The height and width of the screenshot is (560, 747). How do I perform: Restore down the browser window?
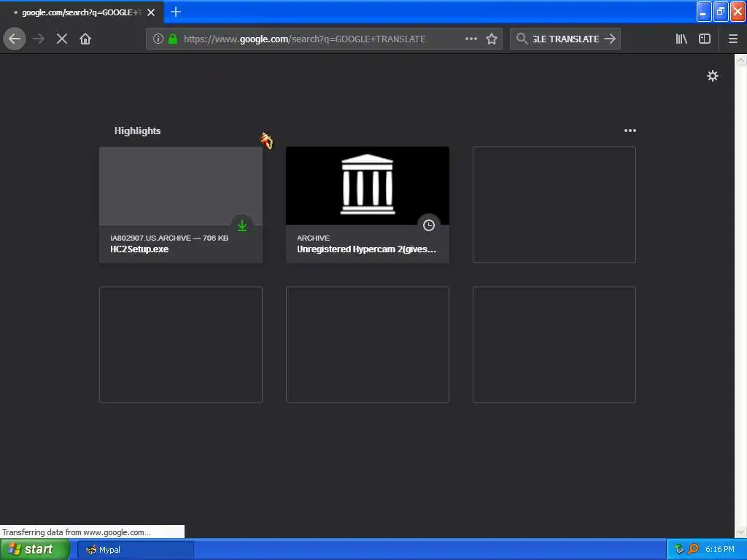[x=720, y=12]
